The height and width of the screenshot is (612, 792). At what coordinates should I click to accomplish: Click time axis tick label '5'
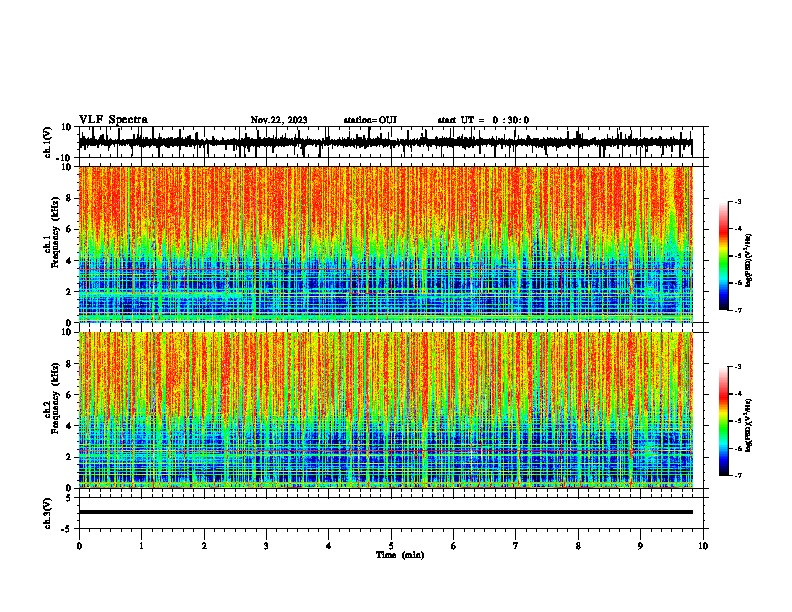(391, 546)
